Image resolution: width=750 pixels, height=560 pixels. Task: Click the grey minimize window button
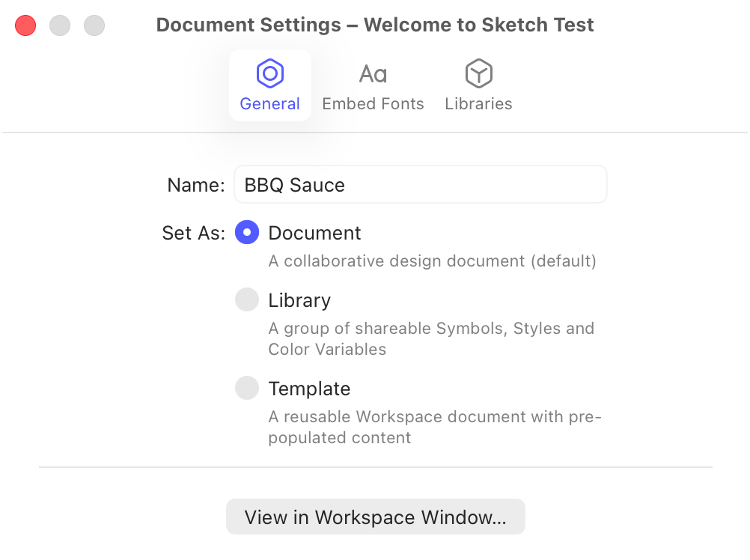pos(60,25)
